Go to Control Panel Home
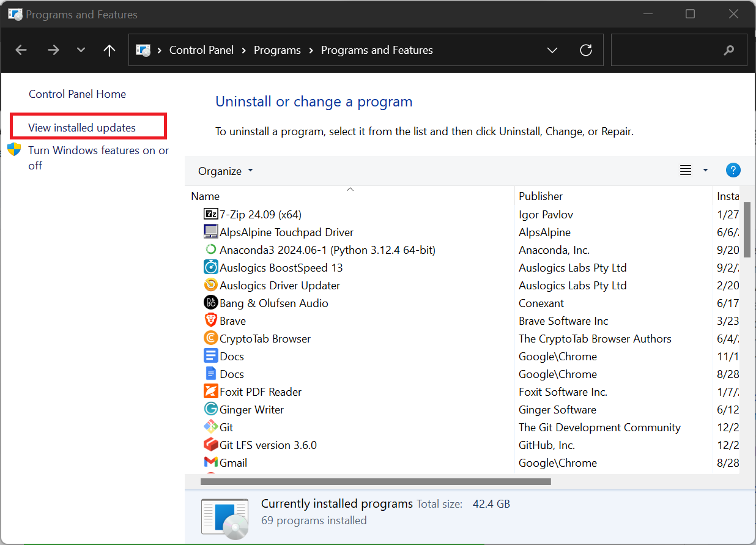Viewport: 756px width, 545px height. (77, 94)
